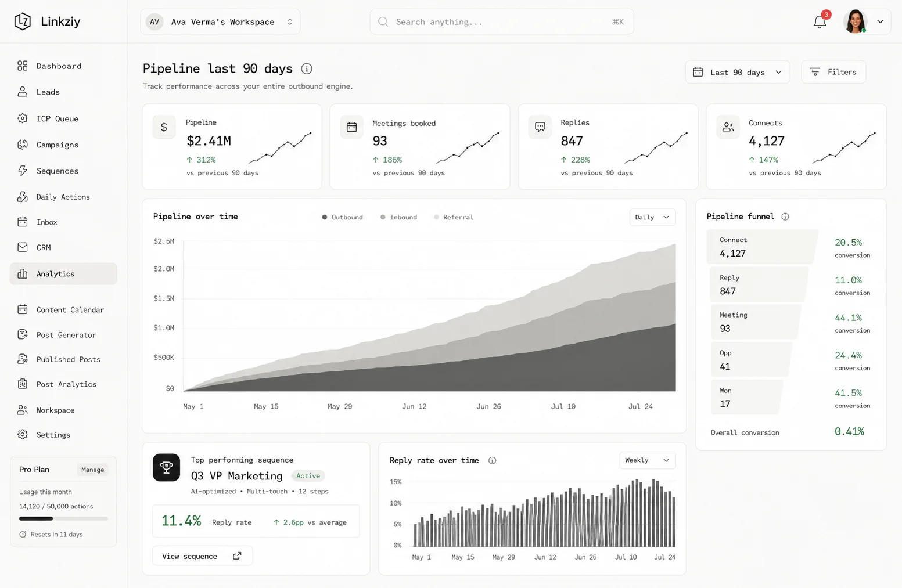Focus the Search anything field
This screenshot has width=902, height=588.
[502, 22]
